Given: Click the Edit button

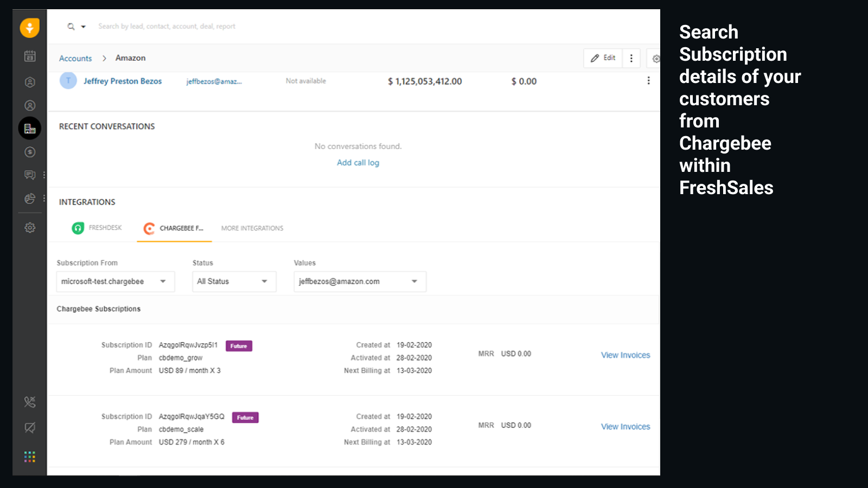Looking at the screenshot, I should point(603,58).
